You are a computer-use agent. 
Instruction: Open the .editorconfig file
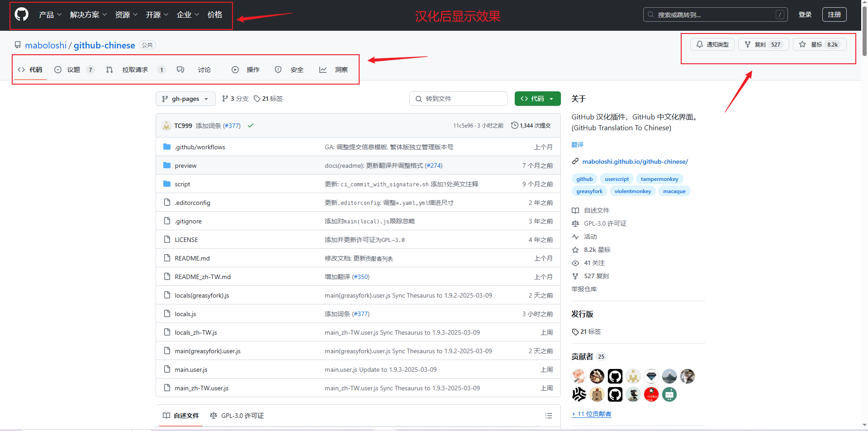(x=193, y=203)
